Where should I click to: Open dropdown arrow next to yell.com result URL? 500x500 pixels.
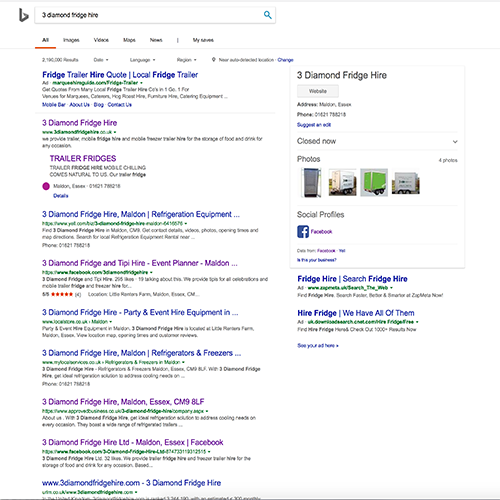pyautogui.click(x=186, y=224)
